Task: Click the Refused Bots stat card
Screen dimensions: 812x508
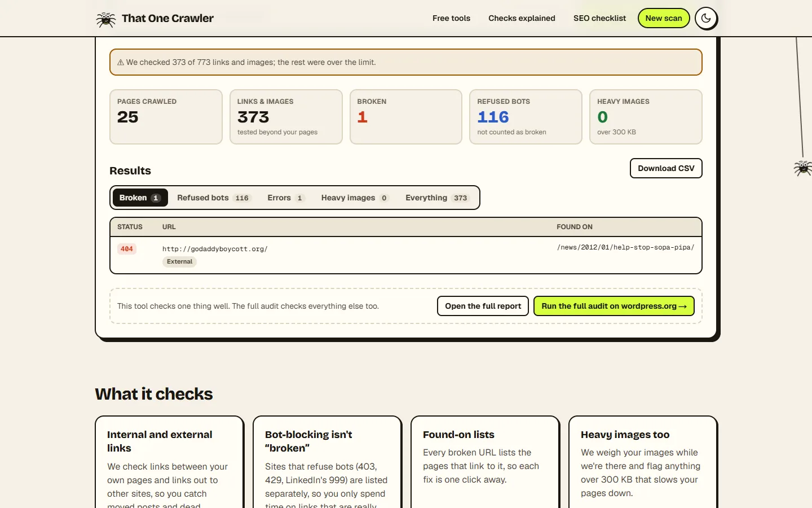Action: (x=526, y=117)
